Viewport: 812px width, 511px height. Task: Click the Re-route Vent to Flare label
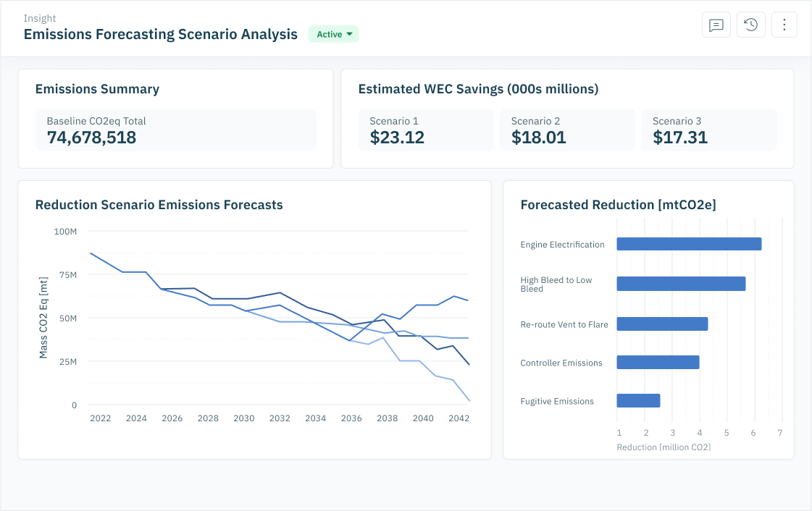(x=564, y=325)
